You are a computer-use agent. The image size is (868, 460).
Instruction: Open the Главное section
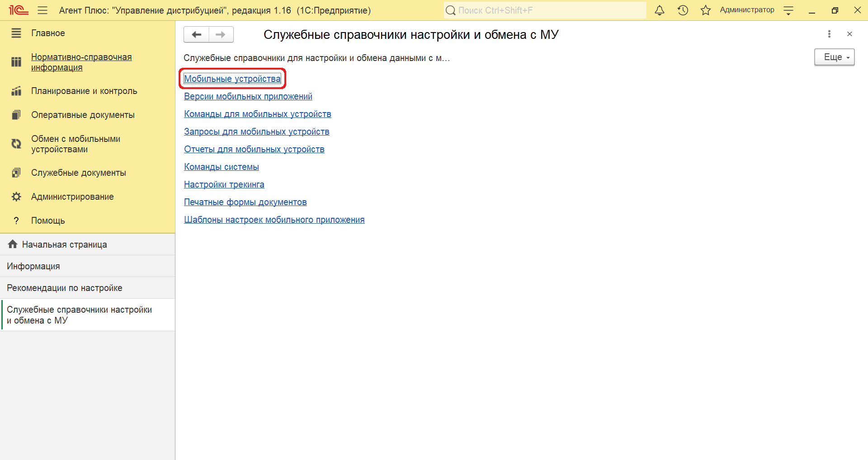coord(48,33)
